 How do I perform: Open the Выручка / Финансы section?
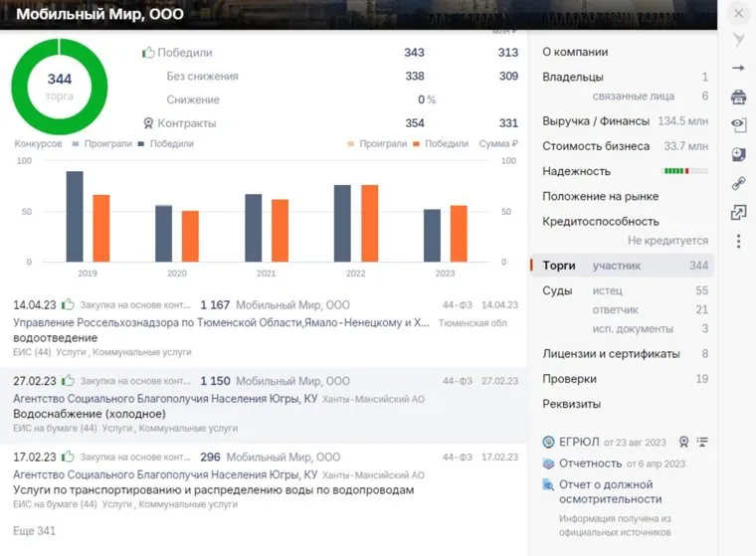595,121
